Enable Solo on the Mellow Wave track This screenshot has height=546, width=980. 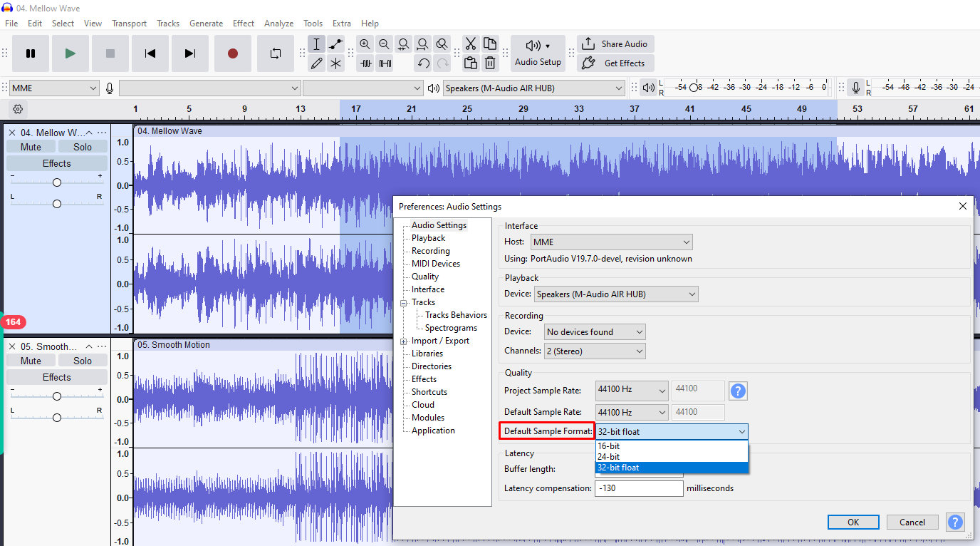pyautogui.click(x=83, y=146)
